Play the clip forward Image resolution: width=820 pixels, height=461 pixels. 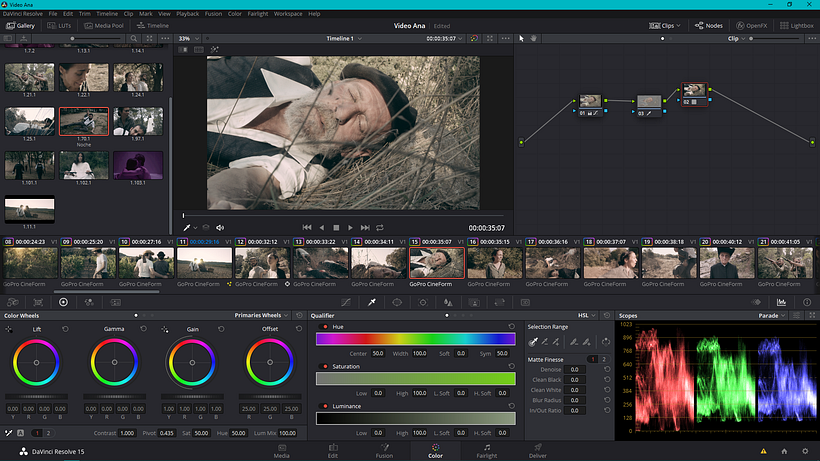350,228
